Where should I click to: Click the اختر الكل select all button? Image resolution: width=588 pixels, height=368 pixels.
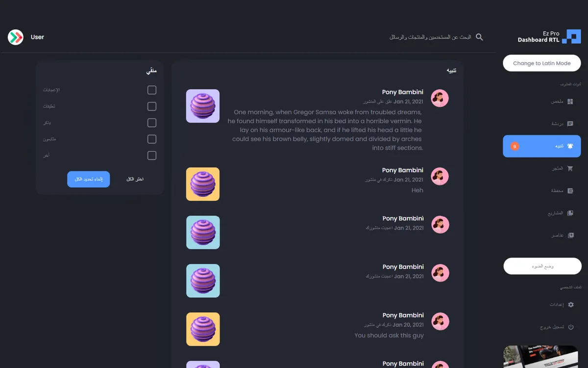(x=135, y=179)
